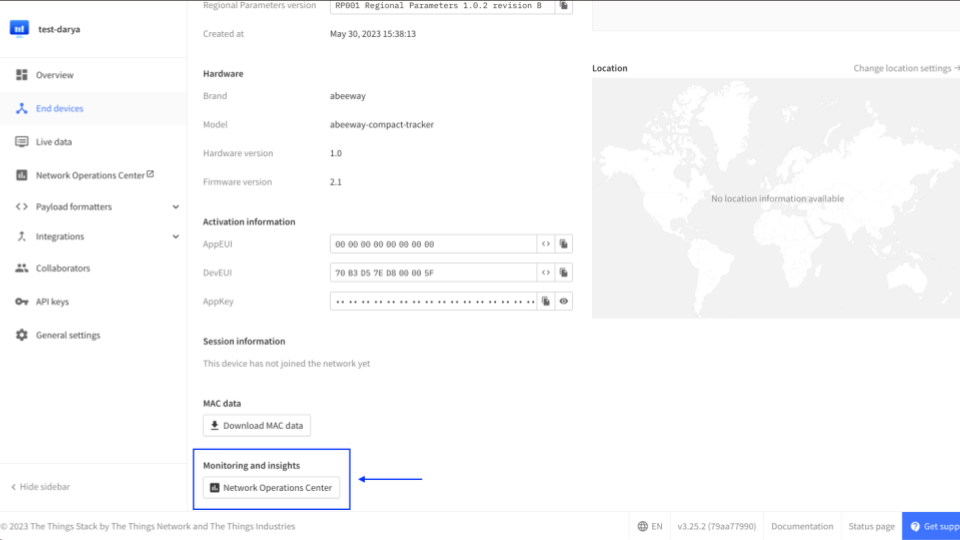The width and height of the screenshot is (960, 540).
Task: Download MAC data
Action: point(257,426)
